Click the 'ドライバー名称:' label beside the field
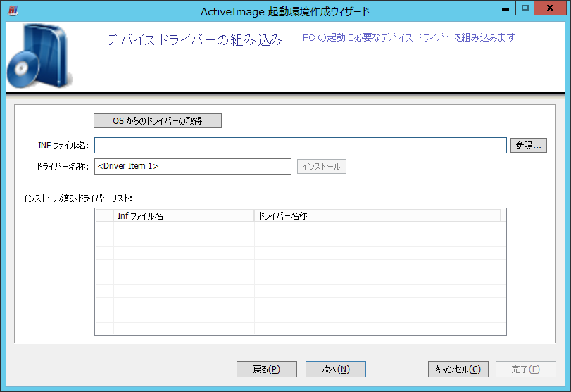 63,167
